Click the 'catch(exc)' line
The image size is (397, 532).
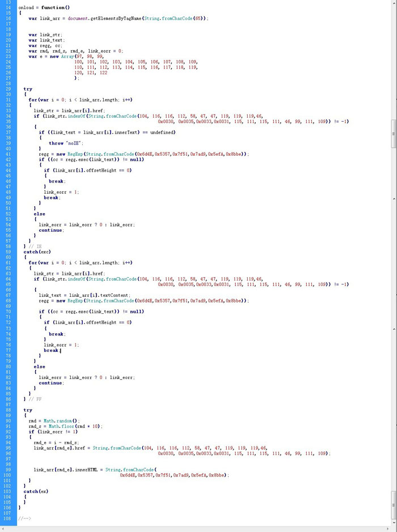pos(37,252)
